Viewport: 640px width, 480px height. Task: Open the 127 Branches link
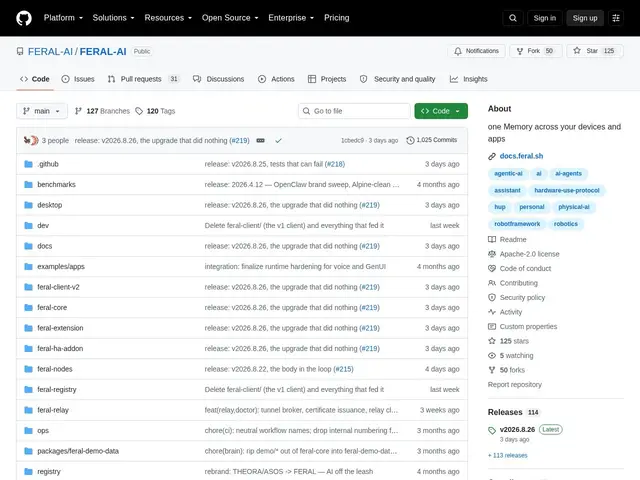[102, 111]
